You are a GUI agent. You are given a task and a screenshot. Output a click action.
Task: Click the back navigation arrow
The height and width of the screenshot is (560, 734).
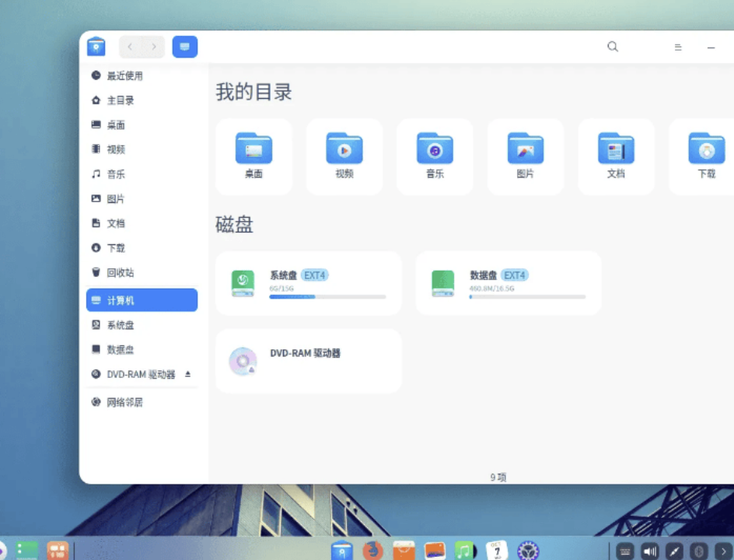(x=130, y=47)
